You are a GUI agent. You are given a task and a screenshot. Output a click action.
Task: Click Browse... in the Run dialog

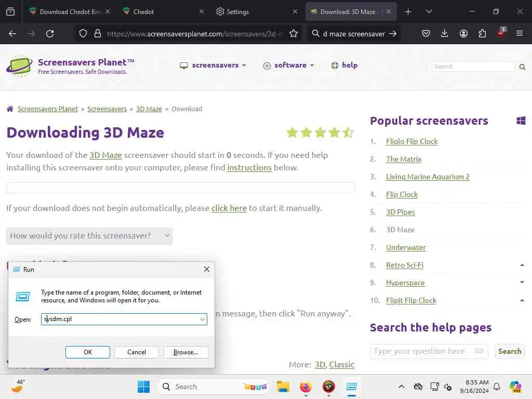click(185, 352)
